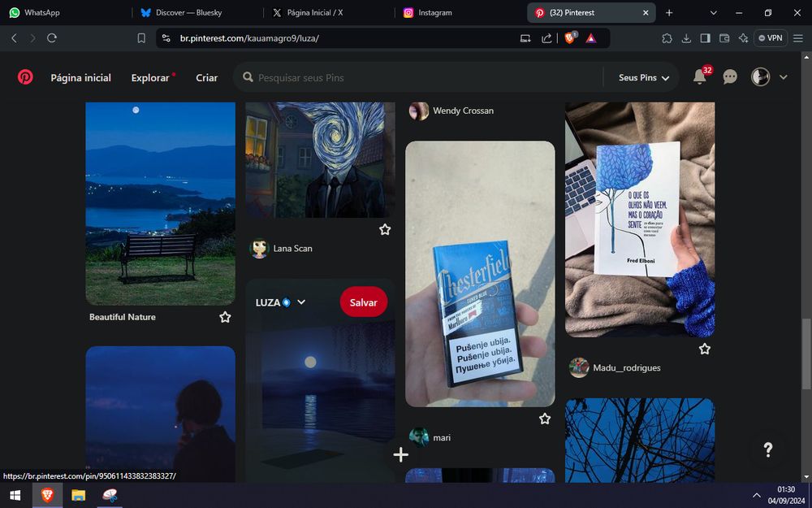Open the notifications bell with 32 badge

tap(700, 76)
